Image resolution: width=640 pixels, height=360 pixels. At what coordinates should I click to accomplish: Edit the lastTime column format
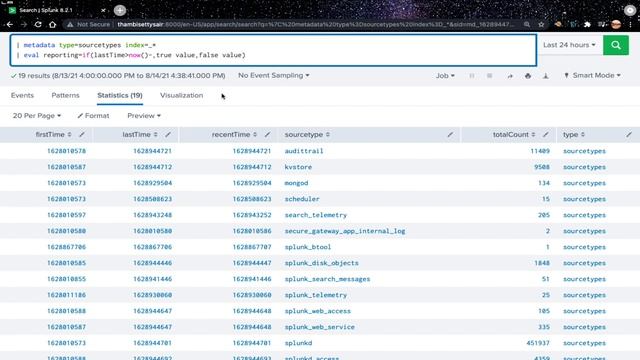coord(168,134)
